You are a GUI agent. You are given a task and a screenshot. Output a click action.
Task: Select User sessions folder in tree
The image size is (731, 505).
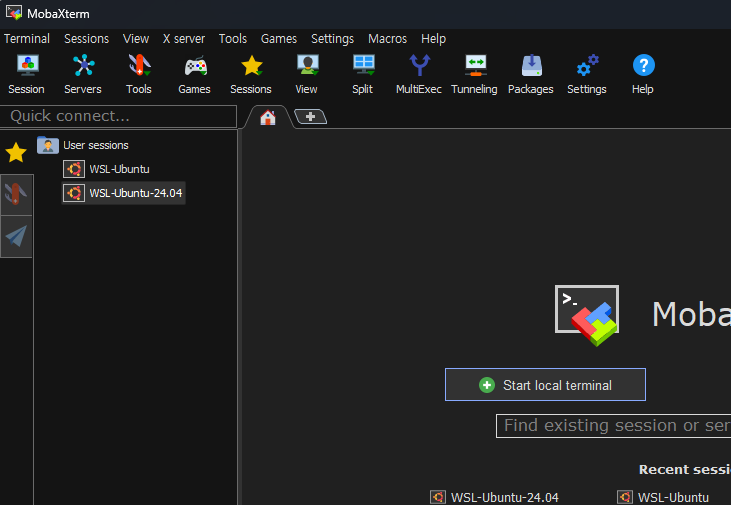(83, 145)
